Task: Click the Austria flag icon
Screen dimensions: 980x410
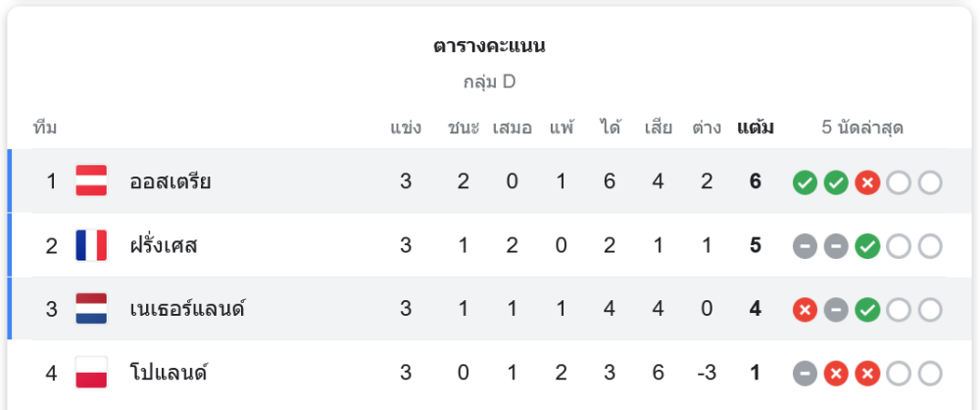Action: point(91,181)
